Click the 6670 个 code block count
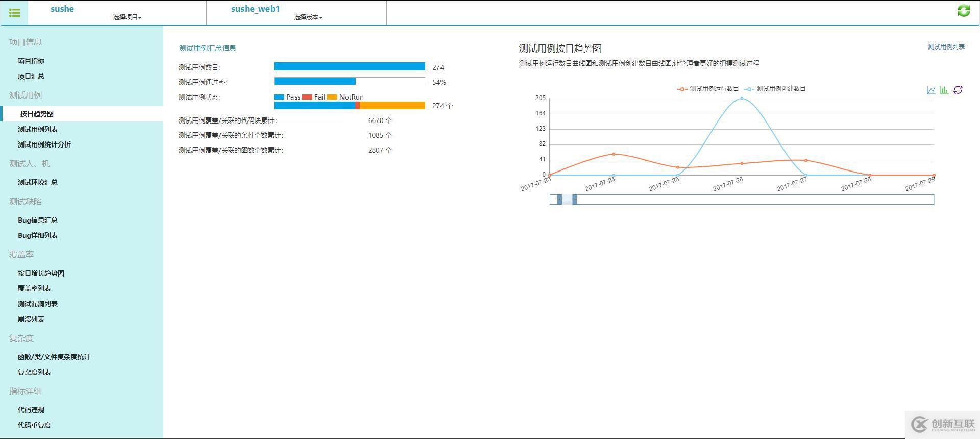The width and height of the screenshot is (980, 439). coord(380,120)
